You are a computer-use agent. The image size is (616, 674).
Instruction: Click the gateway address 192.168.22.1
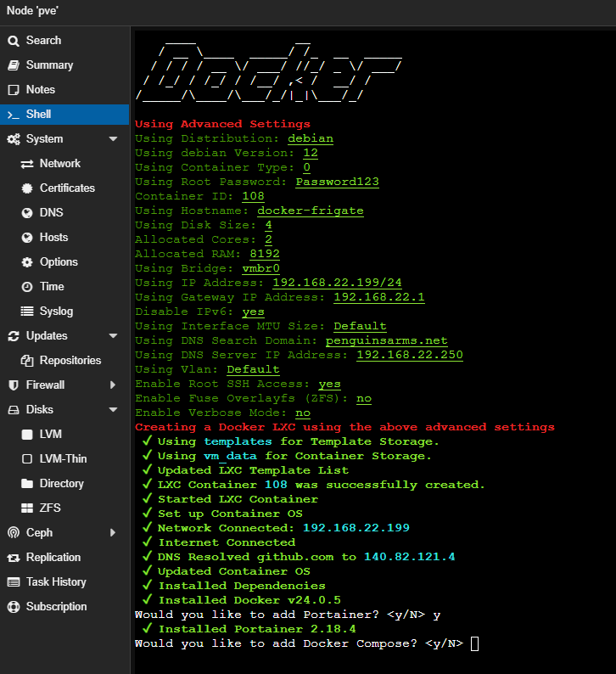point(379,297)
